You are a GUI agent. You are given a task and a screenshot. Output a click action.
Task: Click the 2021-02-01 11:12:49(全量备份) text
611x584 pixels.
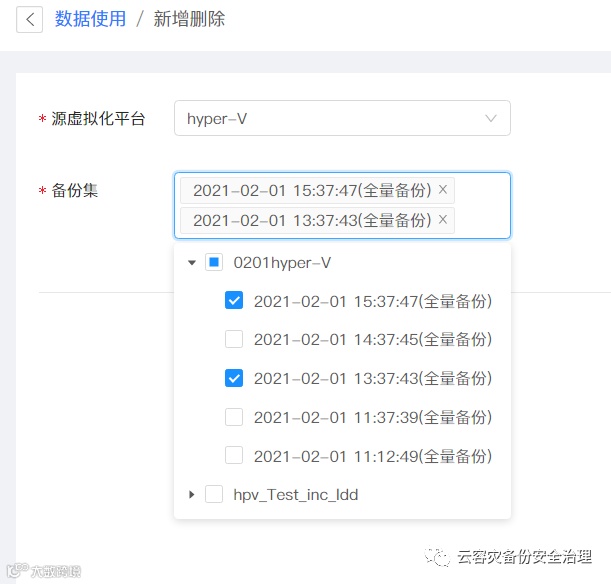(x=373, y=456)
